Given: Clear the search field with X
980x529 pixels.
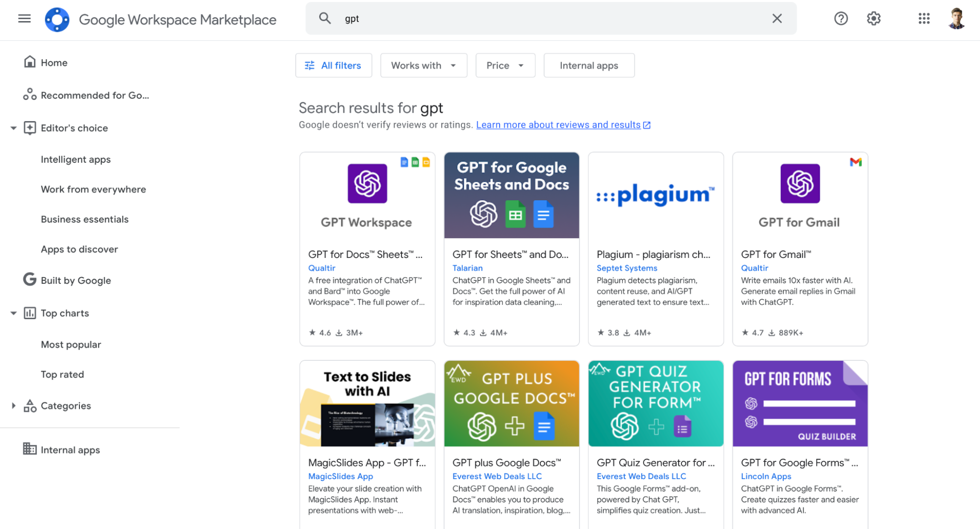Looking at the screenshot, I should [x=777, y=19].
